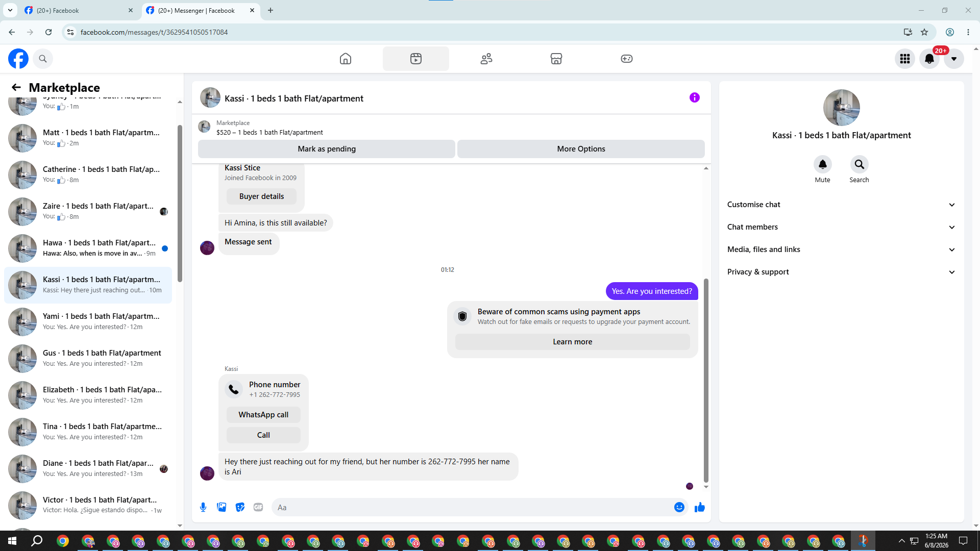
Task: Open the listing thumbnail at $520
Action: coord(204,127)
